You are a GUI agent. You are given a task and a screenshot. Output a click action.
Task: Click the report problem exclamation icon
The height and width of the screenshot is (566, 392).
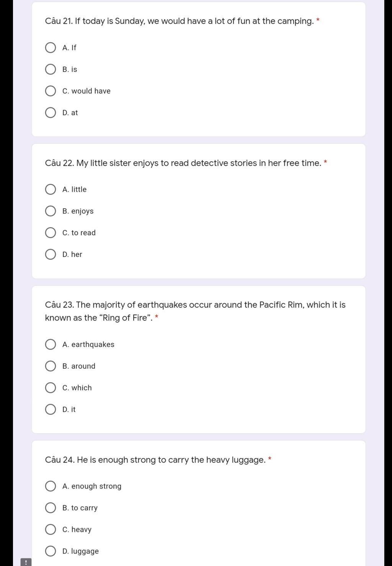[26, 562]
